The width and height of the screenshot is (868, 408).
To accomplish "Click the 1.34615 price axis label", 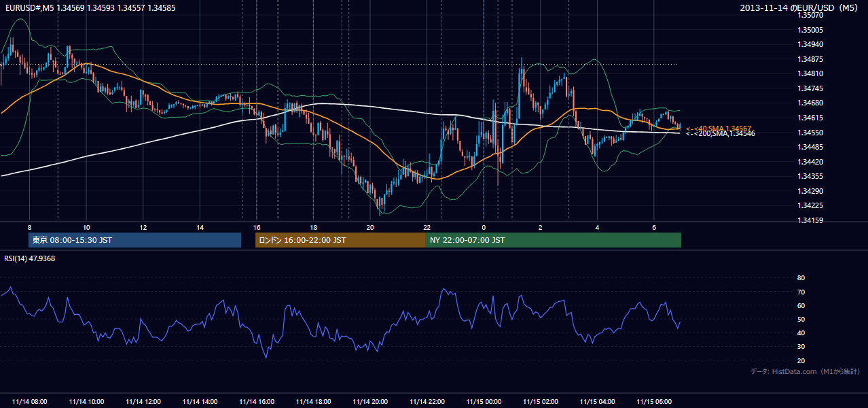I will tap(810, 118).
